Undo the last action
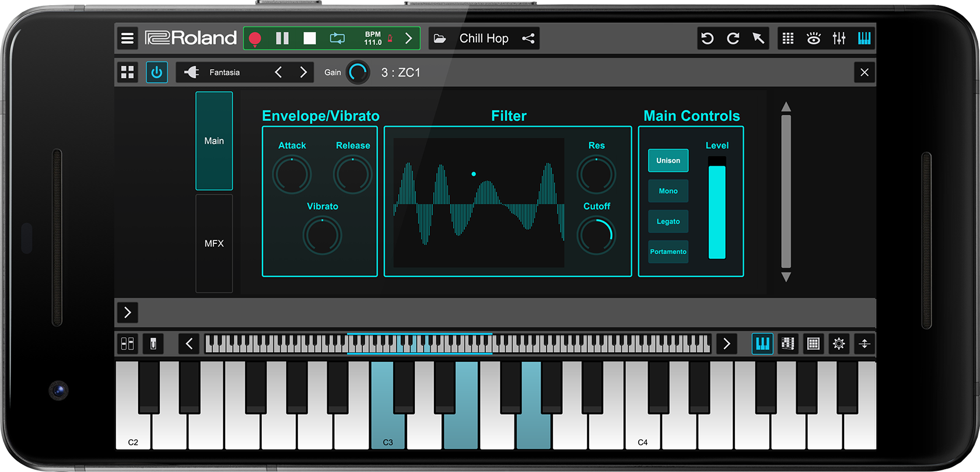 [x=708, y=39]
